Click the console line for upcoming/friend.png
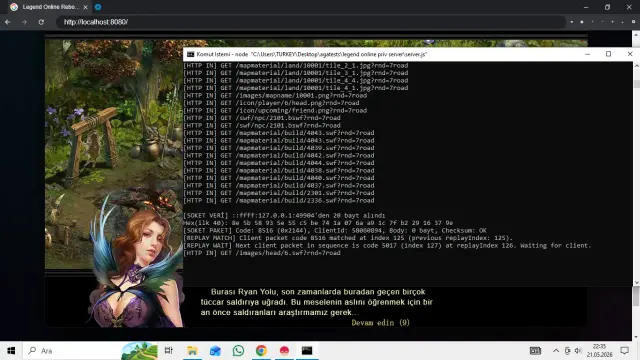This screenshot has height=360, width=640. pos(275,111)
